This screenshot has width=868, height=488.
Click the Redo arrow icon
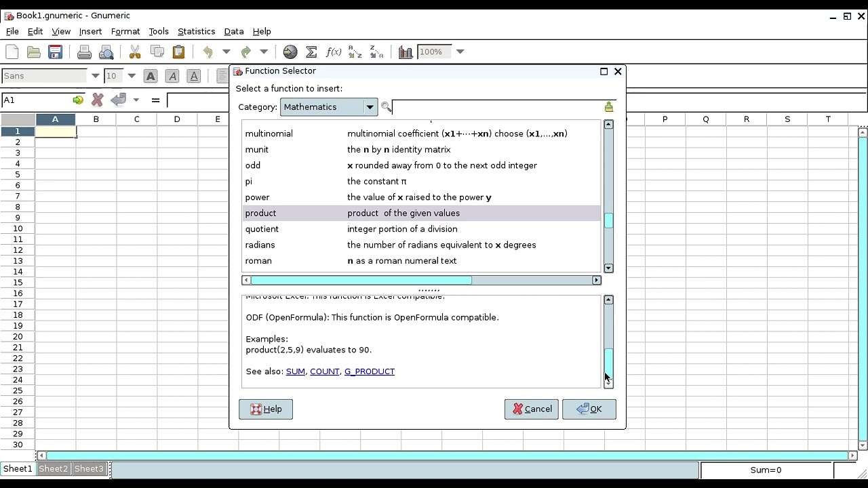pos(246,52)
